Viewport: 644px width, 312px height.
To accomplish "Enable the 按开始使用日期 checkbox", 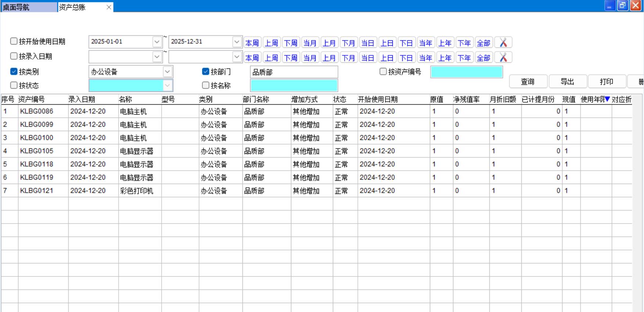I will (x=14, y=41).
